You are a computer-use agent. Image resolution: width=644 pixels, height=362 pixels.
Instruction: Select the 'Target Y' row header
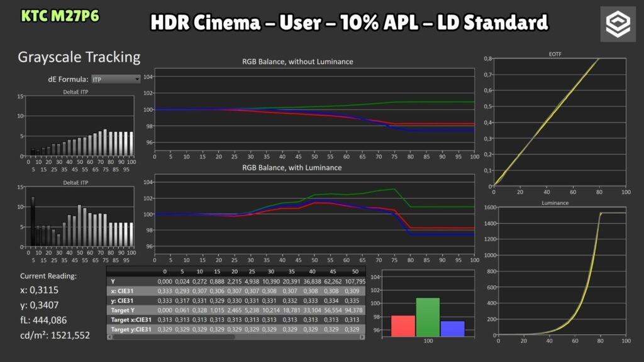[123, 310]
